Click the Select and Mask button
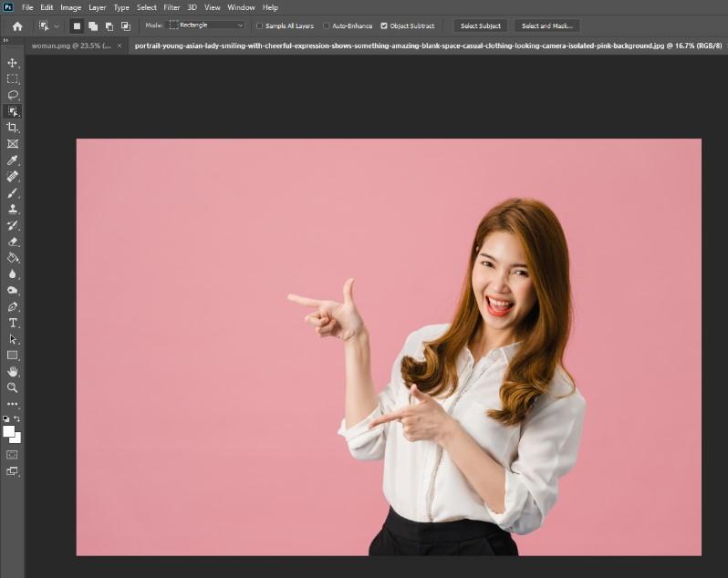 (x=547, y=26)
